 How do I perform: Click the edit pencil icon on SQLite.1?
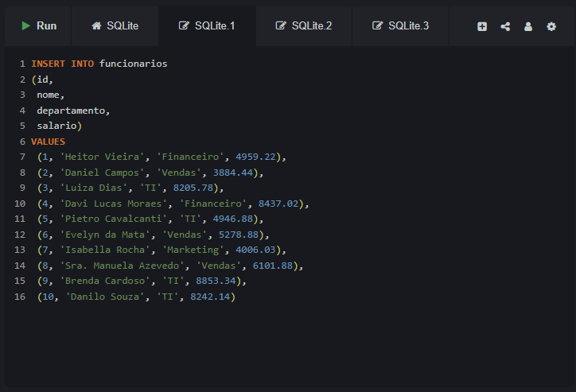pos(184,25)
